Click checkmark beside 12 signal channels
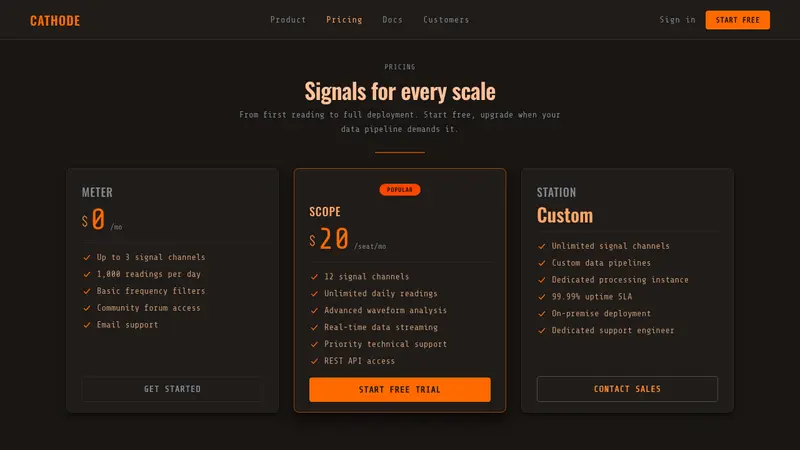 pyautogui.click(x=314, y=277)
